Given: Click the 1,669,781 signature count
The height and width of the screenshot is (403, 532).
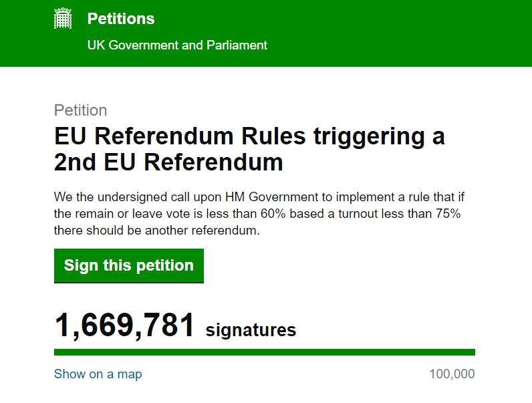Looking at the screenshot, I should point(124,325).
